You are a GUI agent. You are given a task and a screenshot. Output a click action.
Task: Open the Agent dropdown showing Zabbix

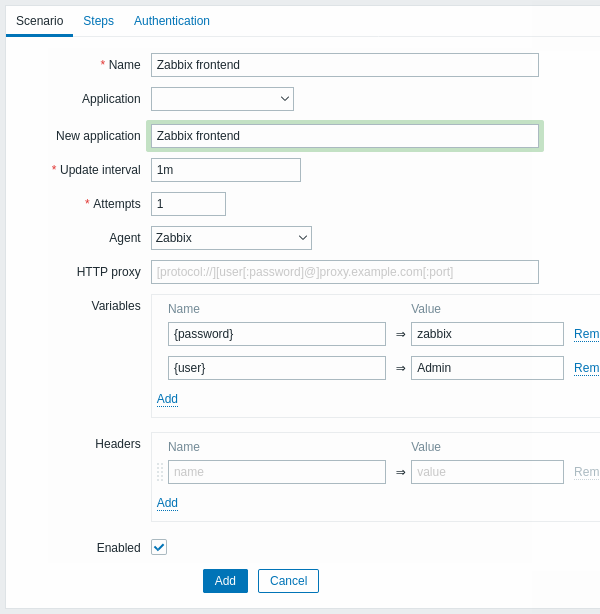coord(231,238)
